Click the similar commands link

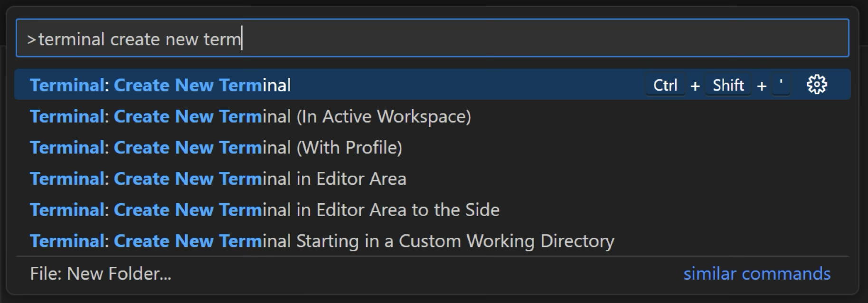757,274
